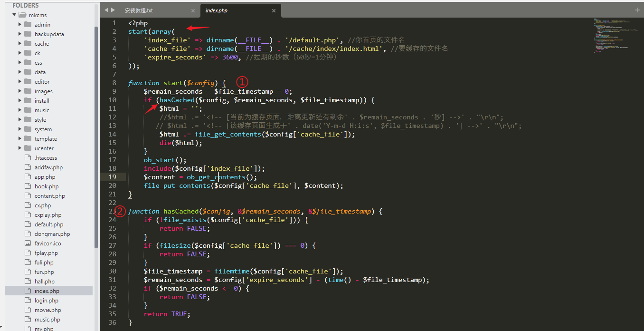Open music.php in the sidebar

point(47,320)
